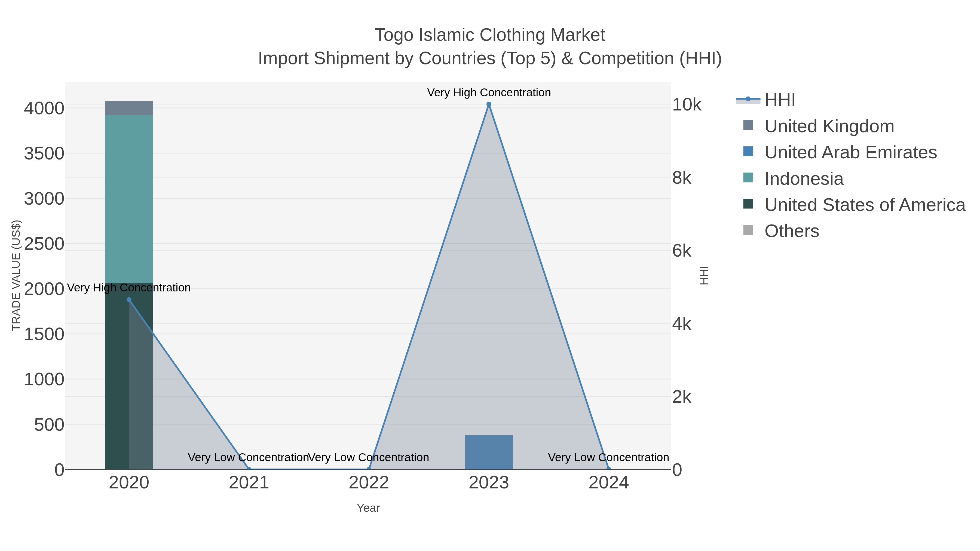
Task: Click the 2023 HHI peak data point
Action: click(489, 104)
